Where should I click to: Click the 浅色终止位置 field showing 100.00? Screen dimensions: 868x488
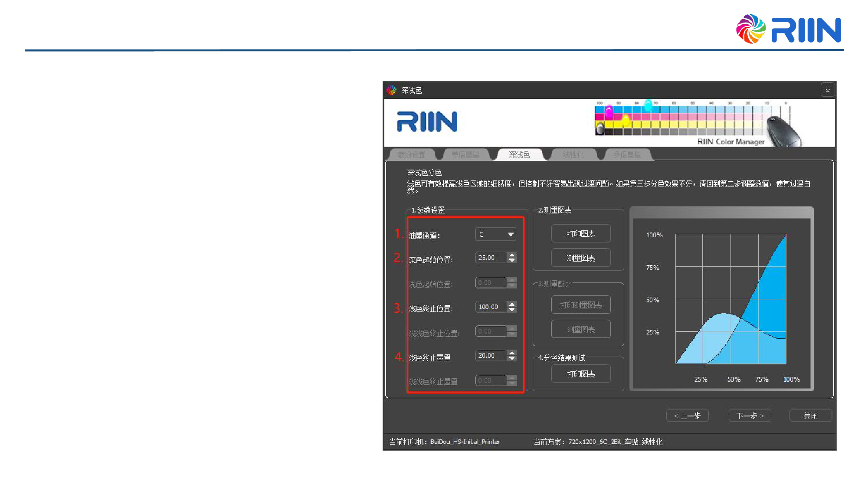[x=490, y=307]
